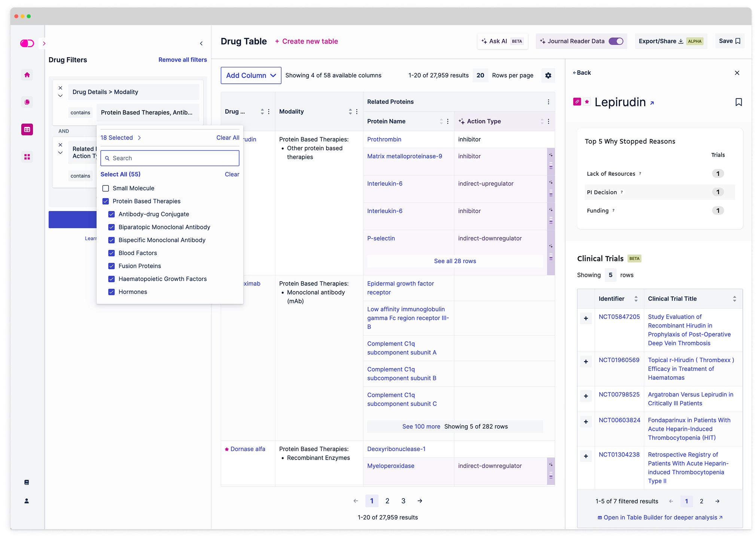
Task: Uncheck Protein Based Therapies checkbox
Action: (106, 202)
